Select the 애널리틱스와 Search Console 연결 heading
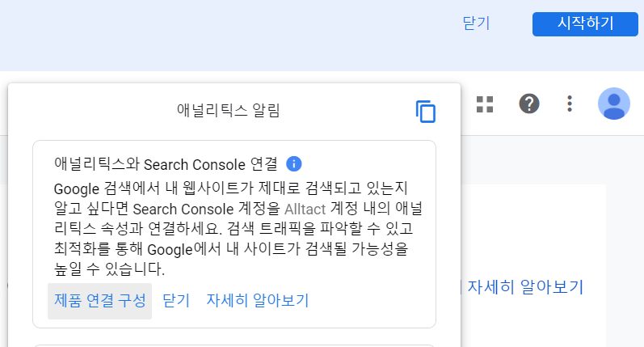The height and width of the screenshot is (347, 644). [166, 164]
